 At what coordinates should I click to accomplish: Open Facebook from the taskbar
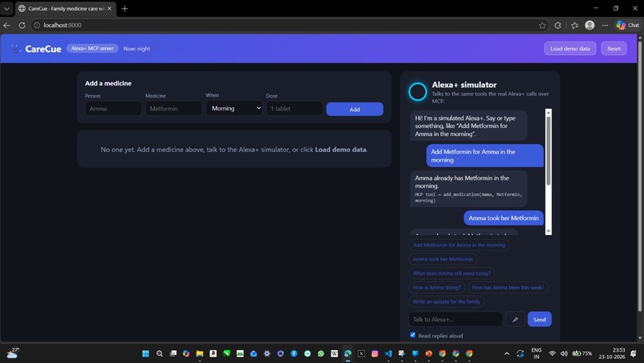(x=294, y=353)
